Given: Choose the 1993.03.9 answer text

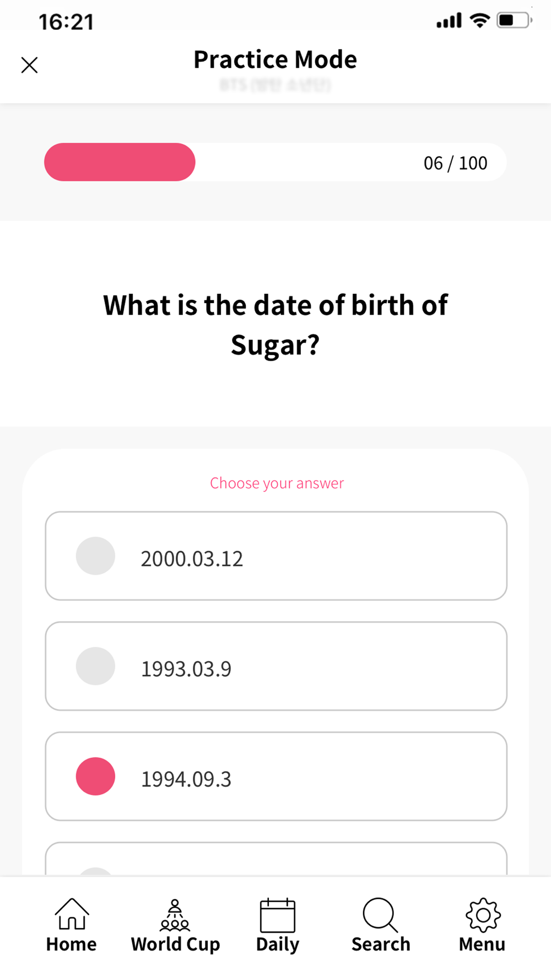Looking at the screenshot, I should coord(186,669).
